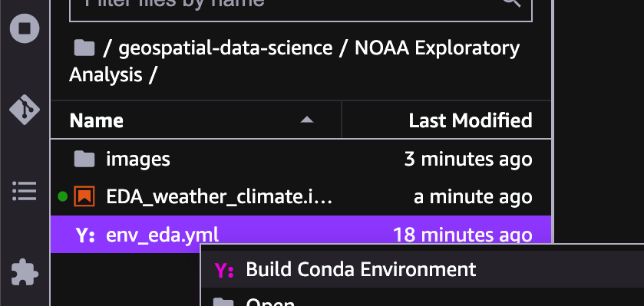
Task: Sort files by Last Modified column
Action: pos(471,120)
